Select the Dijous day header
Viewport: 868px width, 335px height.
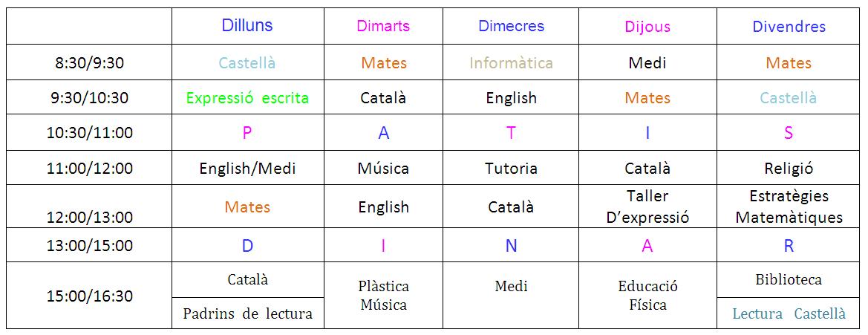click(x=647, y=27)
